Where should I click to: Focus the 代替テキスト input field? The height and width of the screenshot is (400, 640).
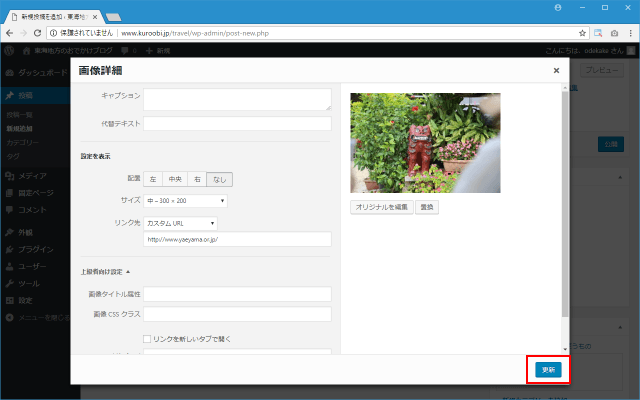coord(237,124)
